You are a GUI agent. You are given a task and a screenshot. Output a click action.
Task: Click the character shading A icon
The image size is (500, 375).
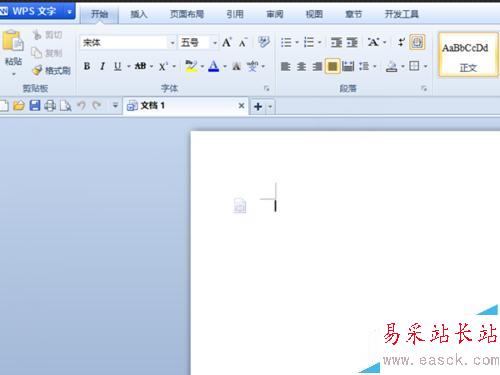236,66
